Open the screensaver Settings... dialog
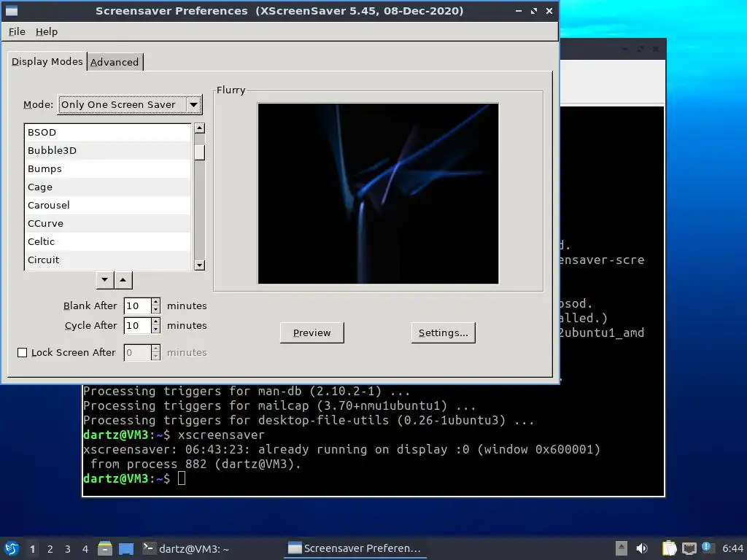This screenshot has width=747, height=560. tap(443, 332)
